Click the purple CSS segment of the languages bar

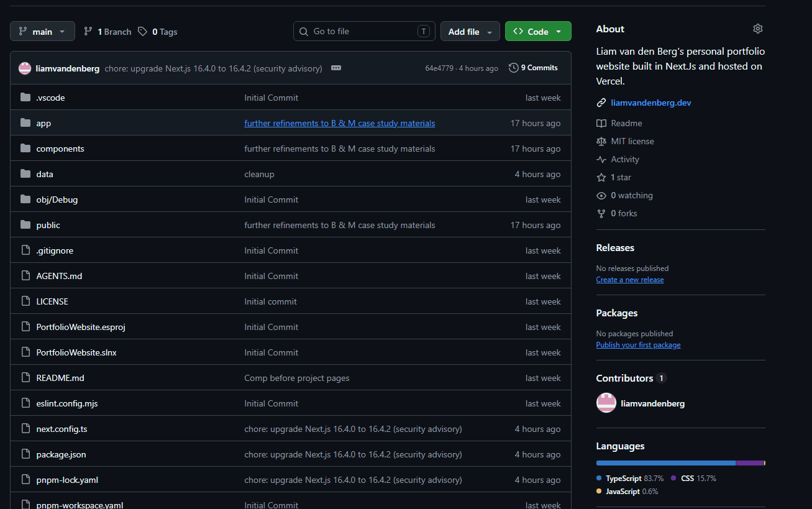pyautogui.click(x=750, y=463)
